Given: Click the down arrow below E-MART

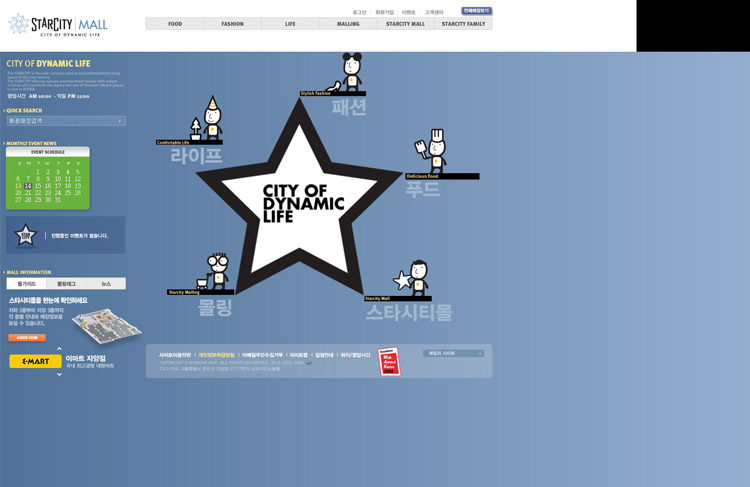Looking at the screenshot, I should tap(59, 375).
